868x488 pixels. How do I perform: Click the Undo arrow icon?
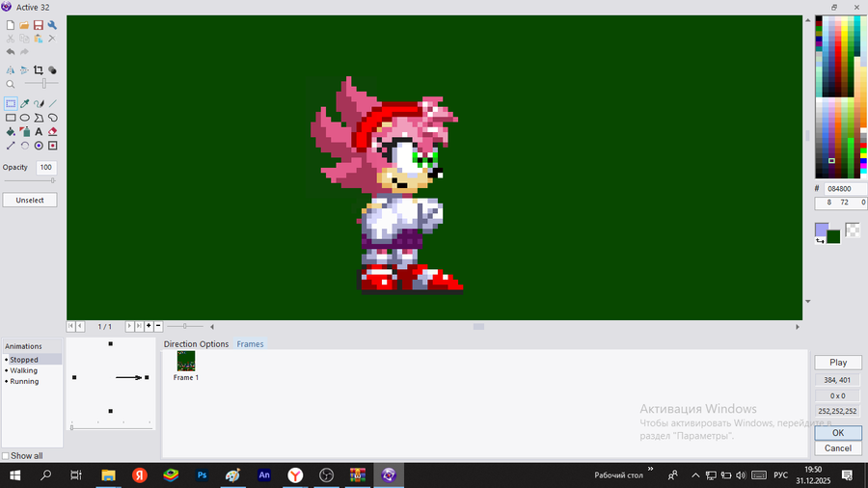click(x=11, y=52)
